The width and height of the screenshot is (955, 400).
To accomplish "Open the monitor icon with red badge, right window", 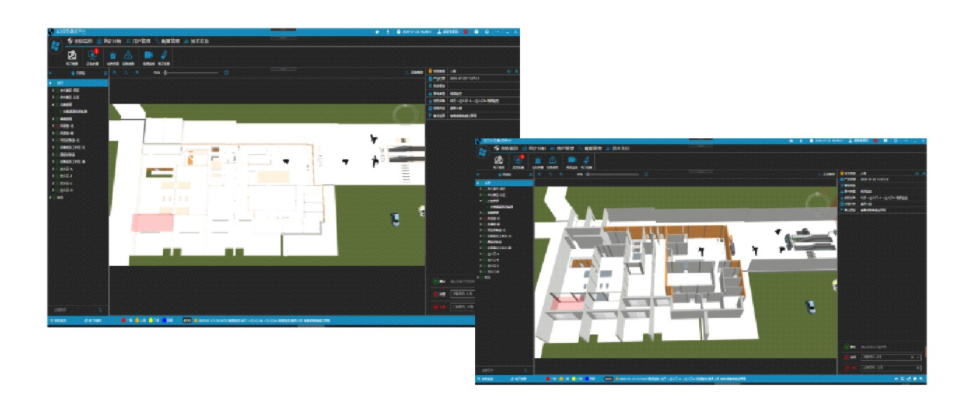I will pos(518,160).
